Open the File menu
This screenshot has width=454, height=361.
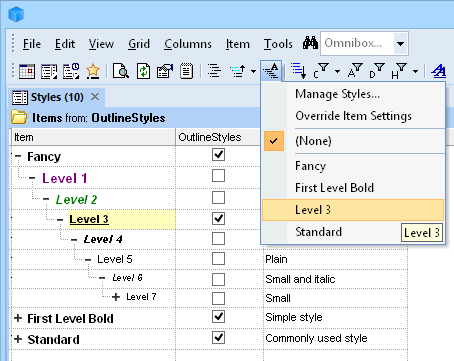32,44
